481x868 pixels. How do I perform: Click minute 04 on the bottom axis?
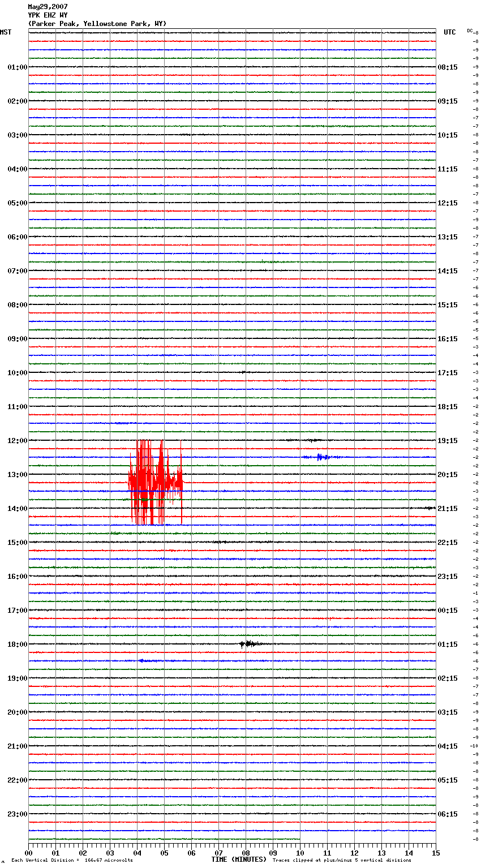click(137, 852)
